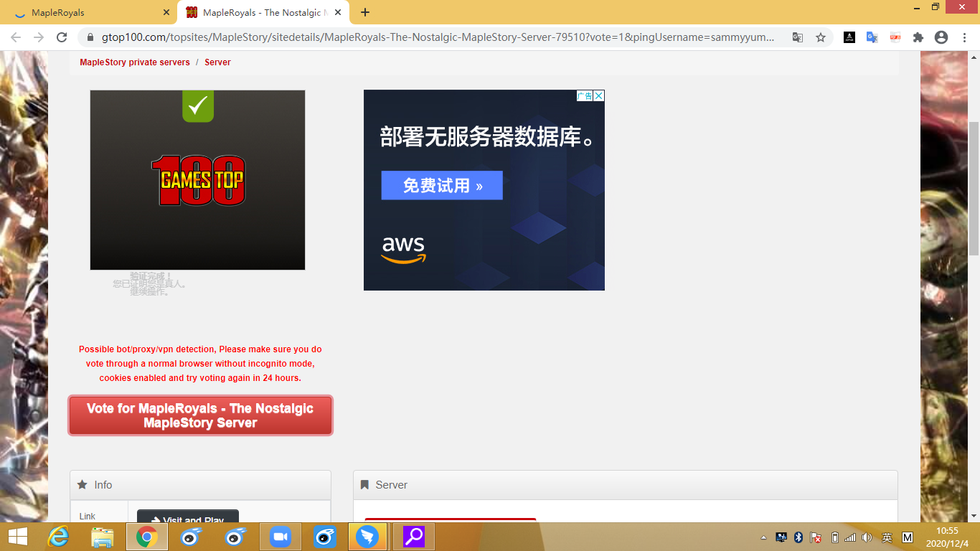Screen dimensions: 980x551
Task: Click the Server panel bookmark icon
Action: coord(364,485)
